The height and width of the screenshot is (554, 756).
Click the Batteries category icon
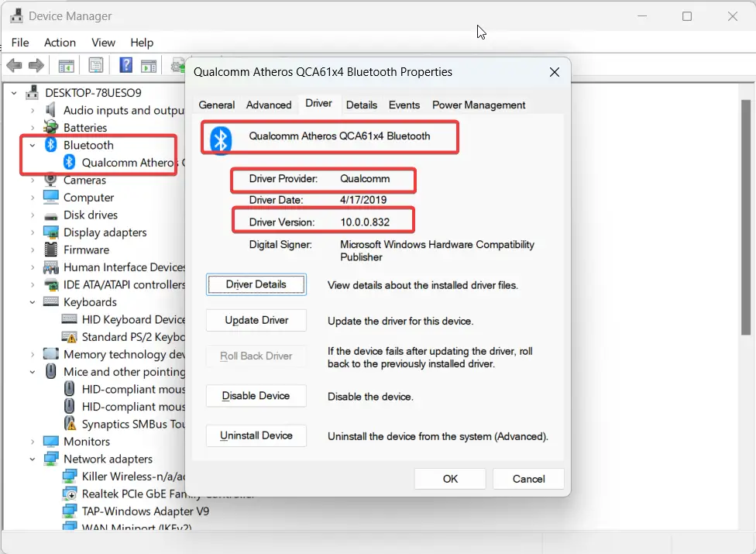[x=50, y=127]
